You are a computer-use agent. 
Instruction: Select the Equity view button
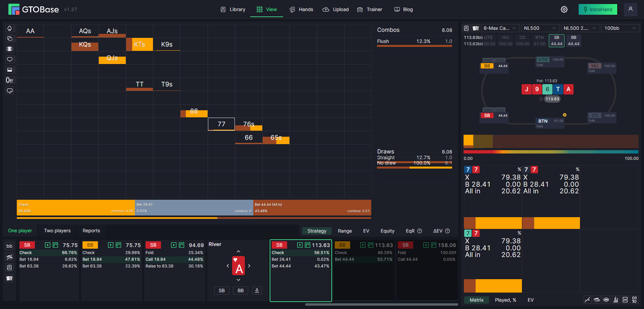coord(387,231)
